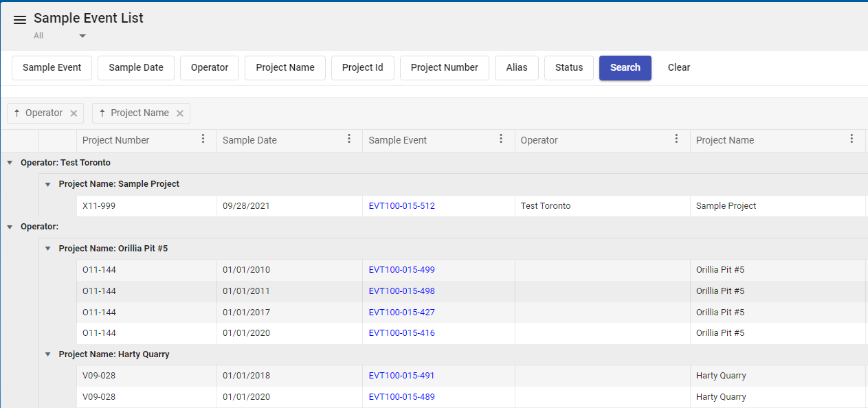Open Operator column options menu
Image resolution: width=868 pixels, height=408 pixels.
(676, 139)
